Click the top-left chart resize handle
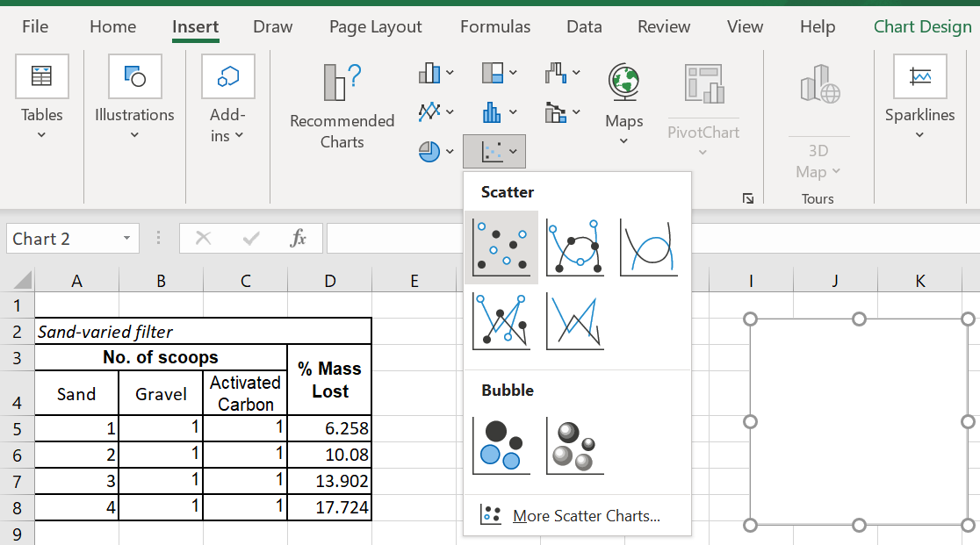This screenshot has height=545, width=980. point(750,319)
